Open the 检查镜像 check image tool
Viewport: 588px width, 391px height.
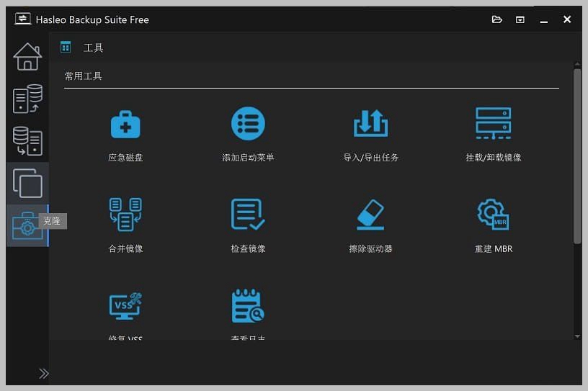coord(248,215)
